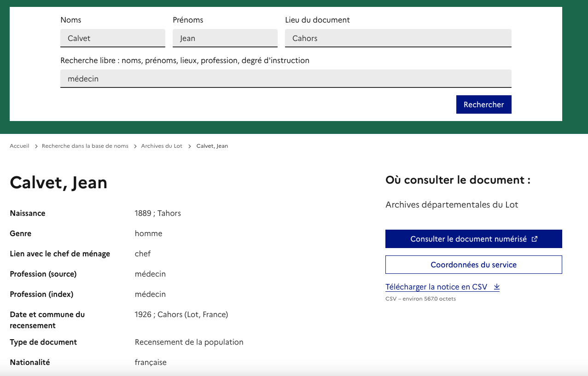Go to Accueil via breadcrumb
The height and width of the screenshot is (376, 588).
click(x=19, y=146)
